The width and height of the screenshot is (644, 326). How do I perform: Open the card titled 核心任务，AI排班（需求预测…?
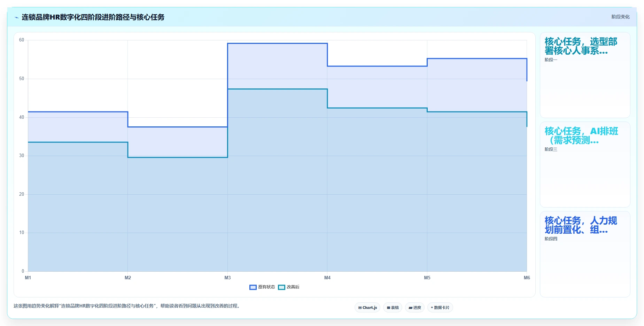585,164
